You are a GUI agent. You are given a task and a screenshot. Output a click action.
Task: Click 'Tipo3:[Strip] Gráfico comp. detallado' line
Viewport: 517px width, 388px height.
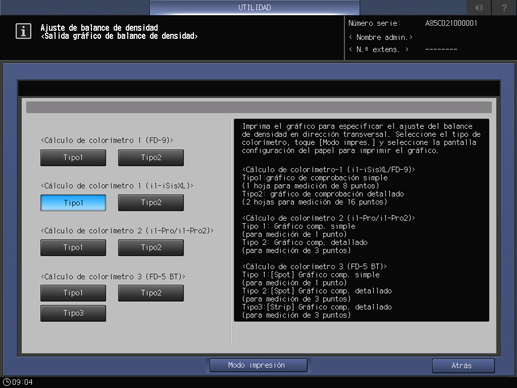coord(317,307)
